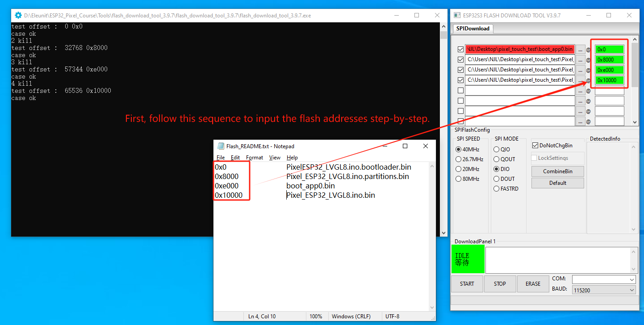Open Notepad Format menu
This screenshot has height=325, width=644.
click(x=255, y=158)
